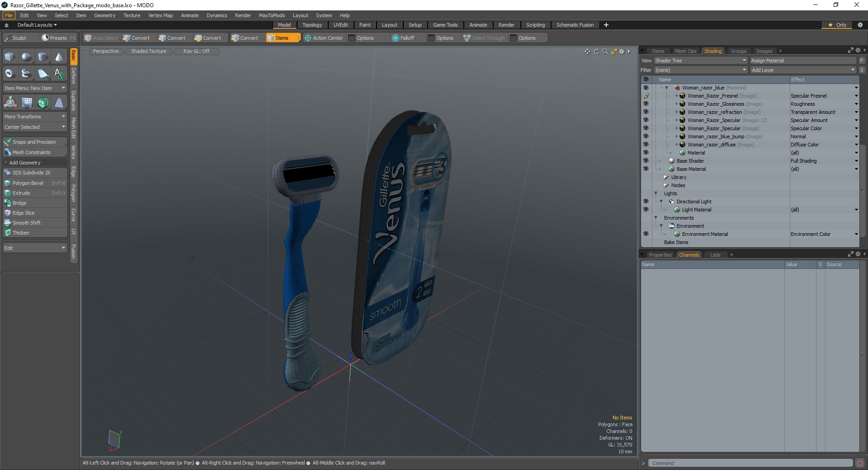Open layout settings gear at top right

click(x=860, y=25)
